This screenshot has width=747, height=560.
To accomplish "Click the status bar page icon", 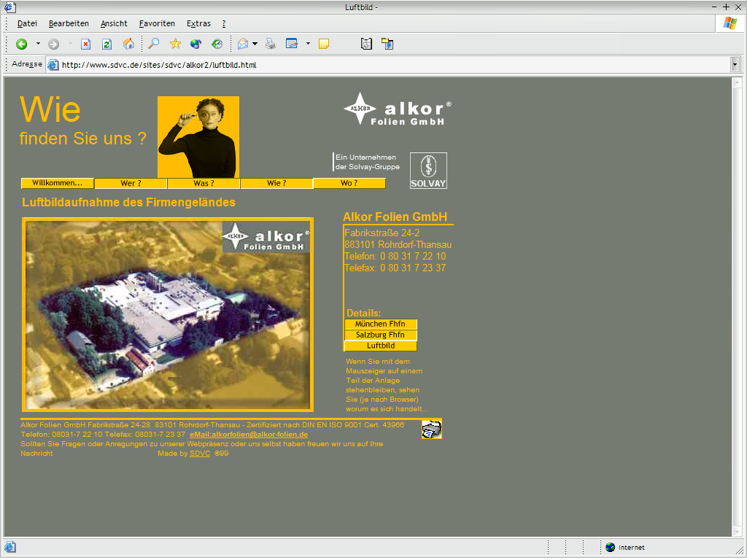I will click(x=10, y=547).
